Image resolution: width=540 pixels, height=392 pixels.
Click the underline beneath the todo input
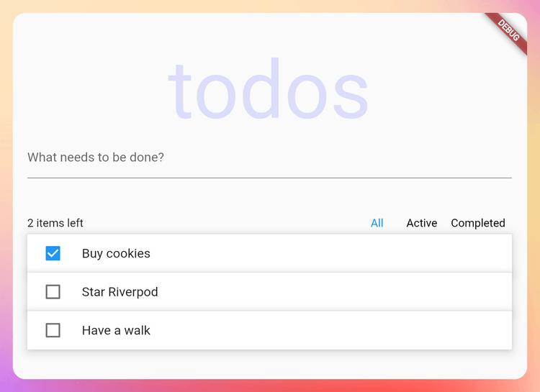click(x=270, y=178)
